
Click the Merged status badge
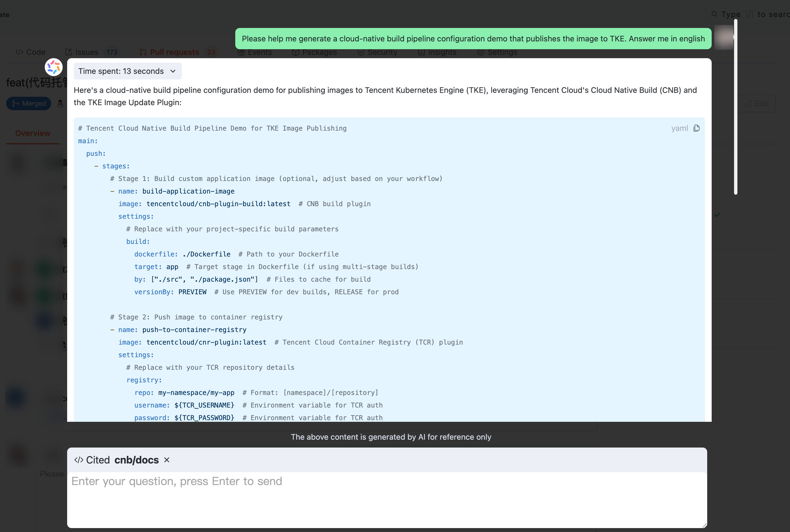tap(29, 103)
